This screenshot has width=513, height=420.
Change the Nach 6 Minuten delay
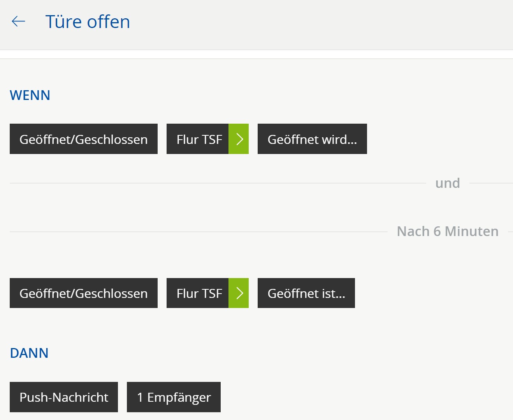click(448, 231)
